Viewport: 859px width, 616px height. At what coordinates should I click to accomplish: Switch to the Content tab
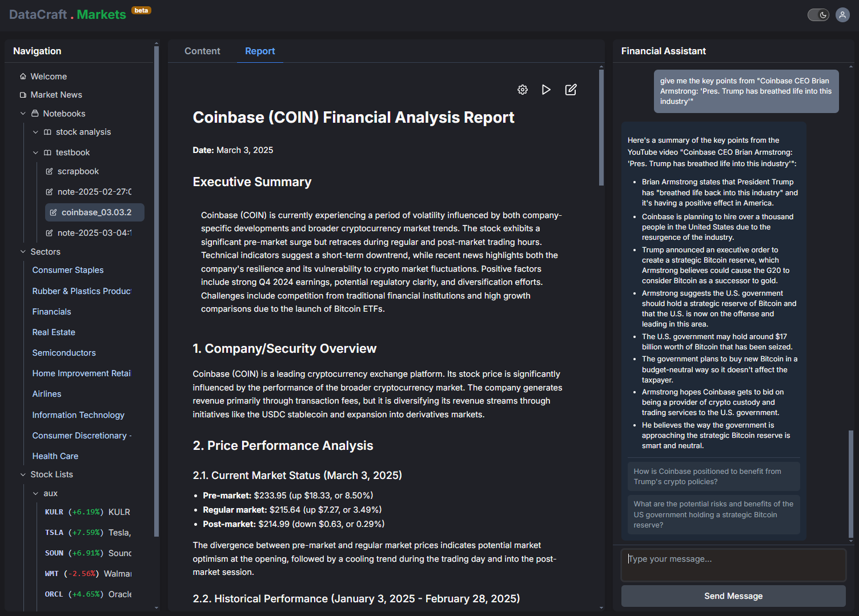(202, 51)
